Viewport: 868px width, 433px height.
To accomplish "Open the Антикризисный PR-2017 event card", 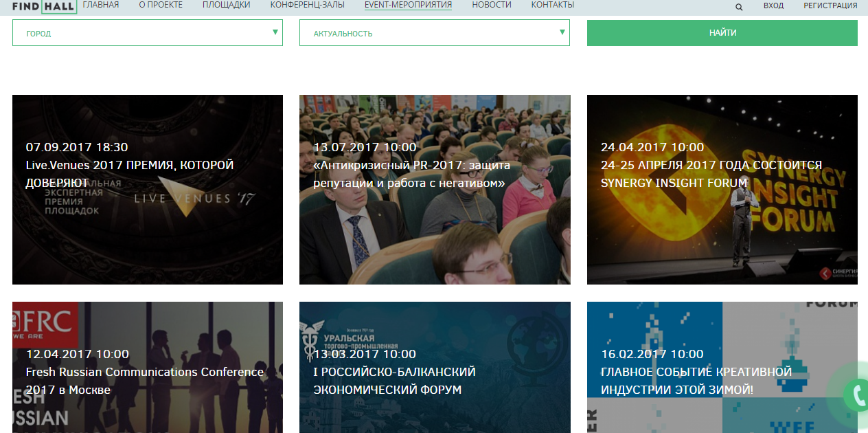I will click(x=435, y=190).
